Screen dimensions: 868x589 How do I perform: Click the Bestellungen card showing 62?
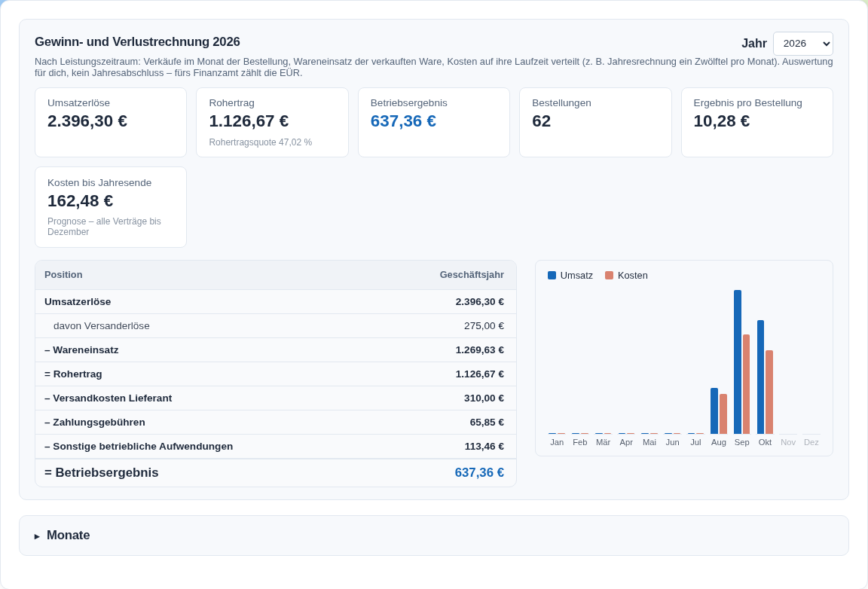[x=596, y=122]
